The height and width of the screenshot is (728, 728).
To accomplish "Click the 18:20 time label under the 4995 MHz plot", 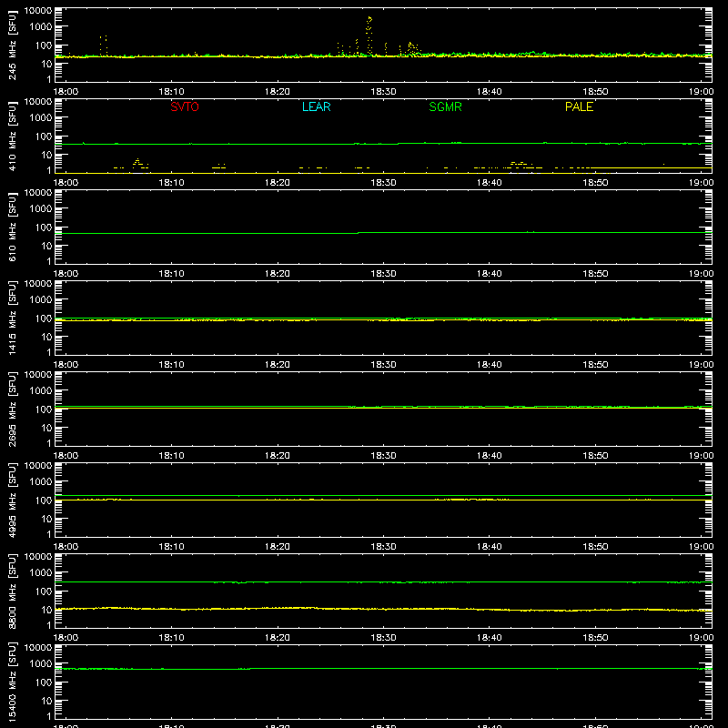I will 278,547.
